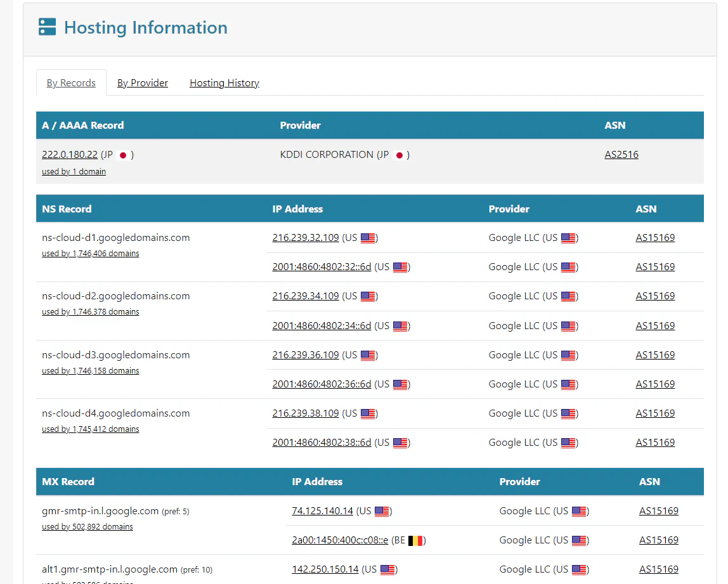The image size is (728, 584).
Task: Click ns-cloud-d4.googledomains.com text
Action: (x=115, y=413)
